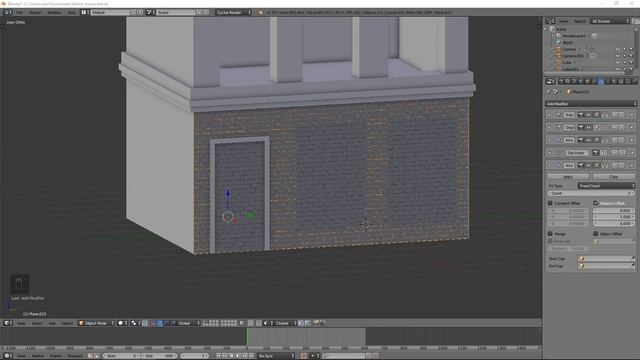
Task: Open the Material properties tab
Action: click(614, 82)
